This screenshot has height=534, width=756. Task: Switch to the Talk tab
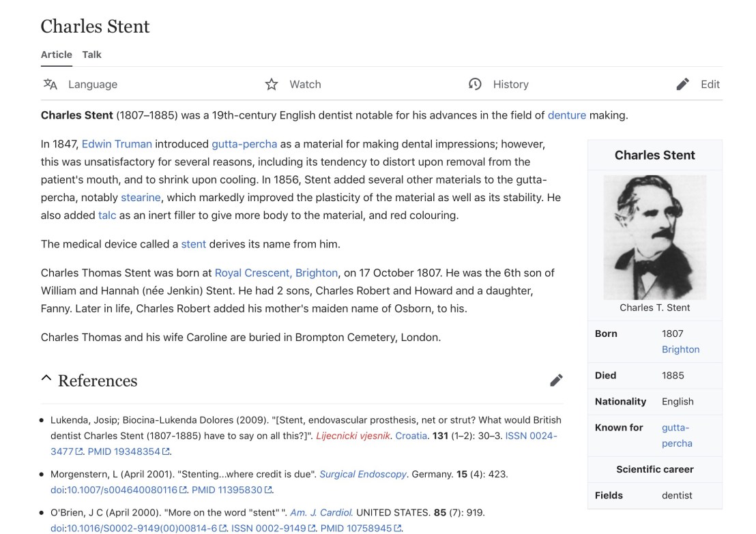(92, 55)
